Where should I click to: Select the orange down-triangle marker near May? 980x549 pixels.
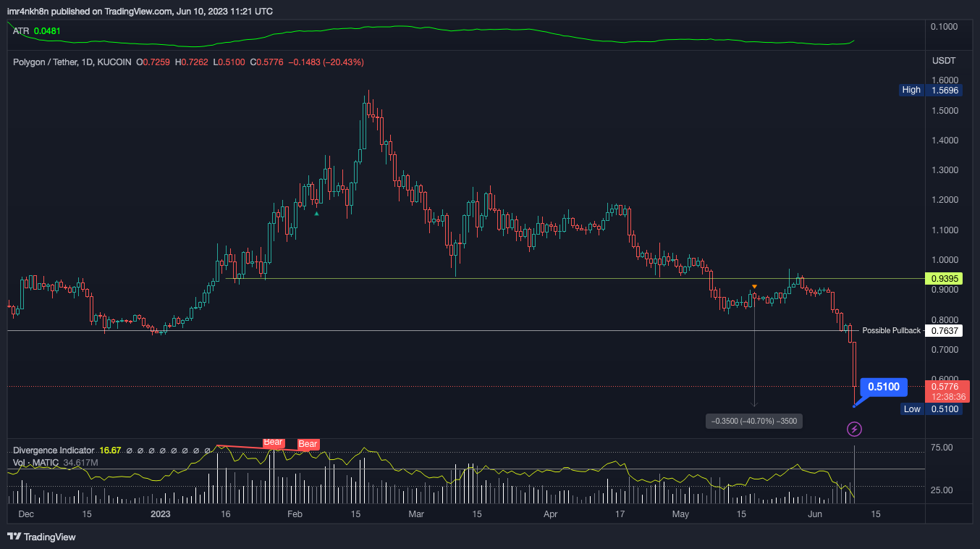click(755, 288)
